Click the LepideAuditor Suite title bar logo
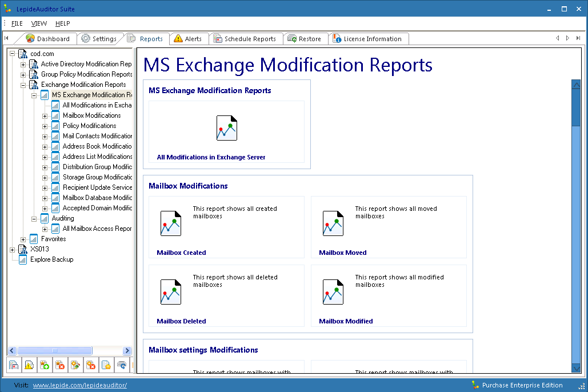Screen dimensions: 588x392 click(x=7, y=8)
